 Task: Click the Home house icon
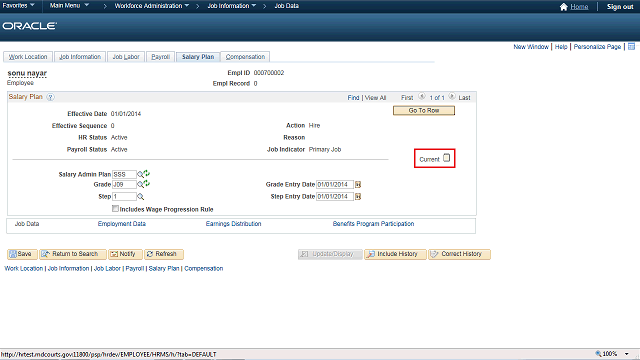click(564, 7)
